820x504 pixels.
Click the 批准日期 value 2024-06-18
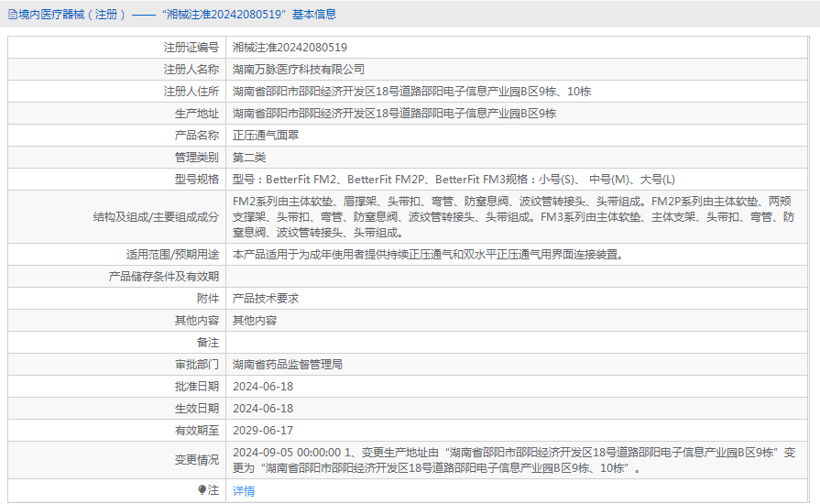click(x=263, y=387)
